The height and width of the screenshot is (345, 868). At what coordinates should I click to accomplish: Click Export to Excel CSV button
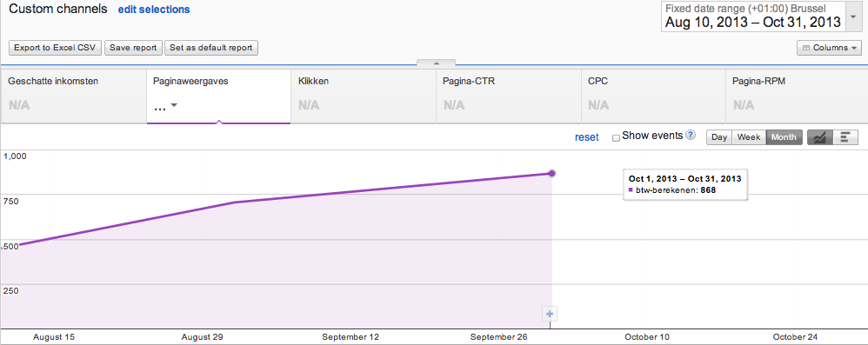point(56,48)
